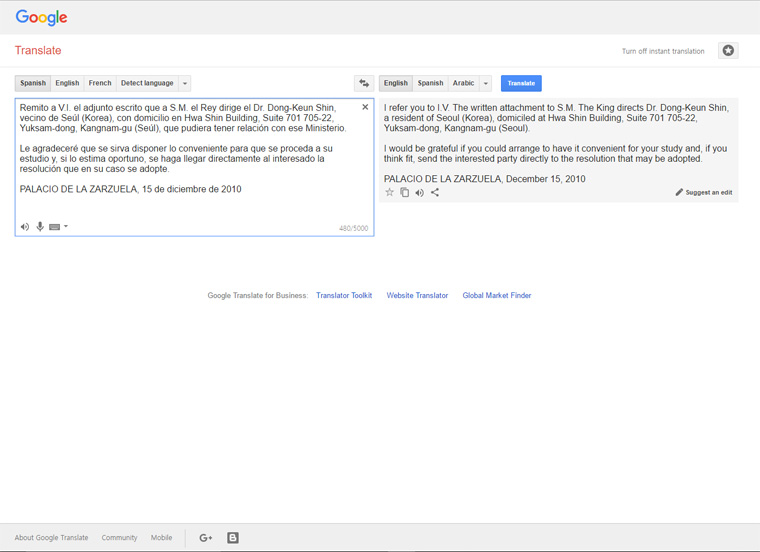
Task: Activate microphone voice input
Action: point(40,226)
